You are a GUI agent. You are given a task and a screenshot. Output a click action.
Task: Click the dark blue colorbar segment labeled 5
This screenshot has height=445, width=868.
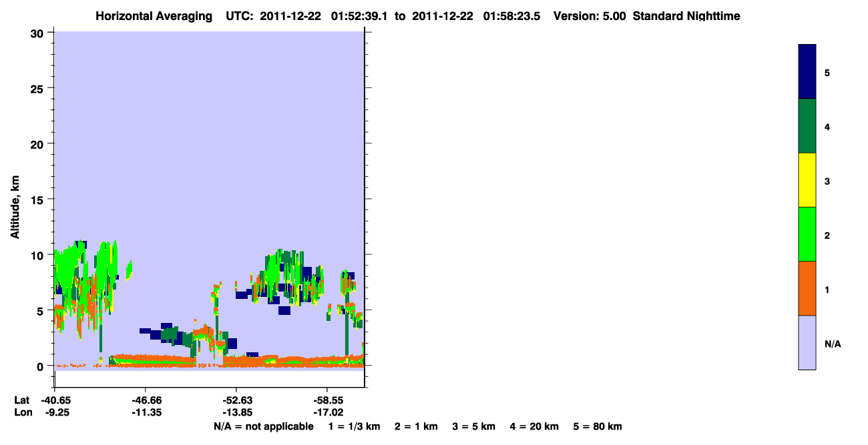[807, 71]
